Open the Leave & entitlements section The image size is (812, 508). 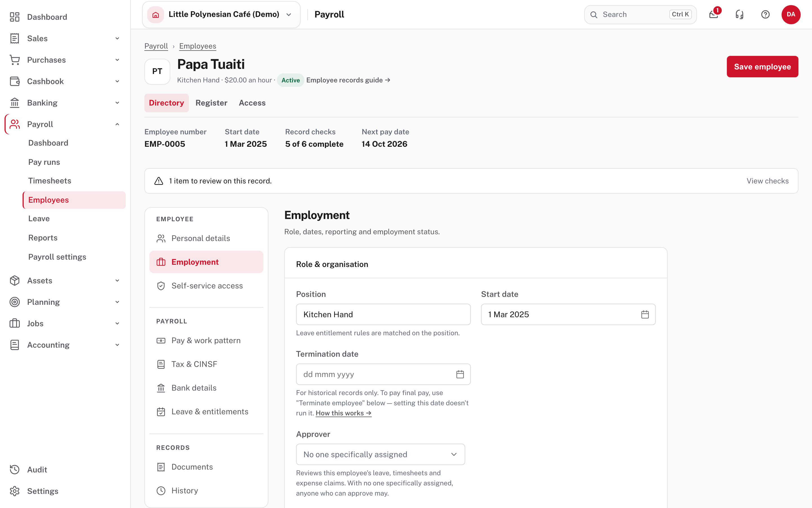[206, 411]
